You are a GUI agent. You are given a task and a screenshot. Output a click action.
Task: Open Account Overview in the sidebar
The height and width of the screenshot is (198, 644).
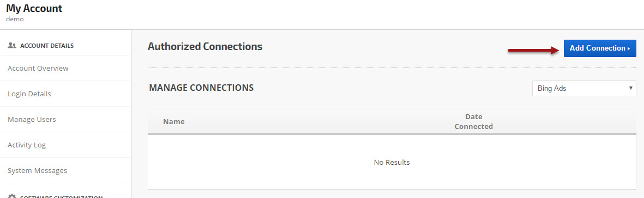38,68
